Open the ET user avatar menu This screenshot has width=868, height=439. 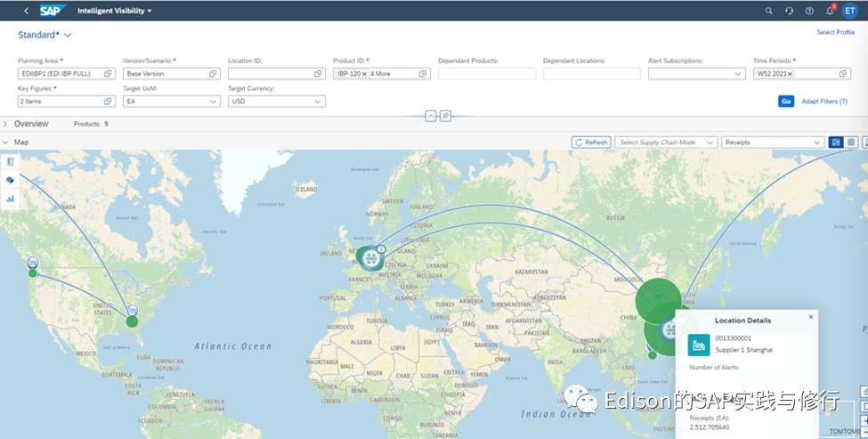click(x=849, y=11)
